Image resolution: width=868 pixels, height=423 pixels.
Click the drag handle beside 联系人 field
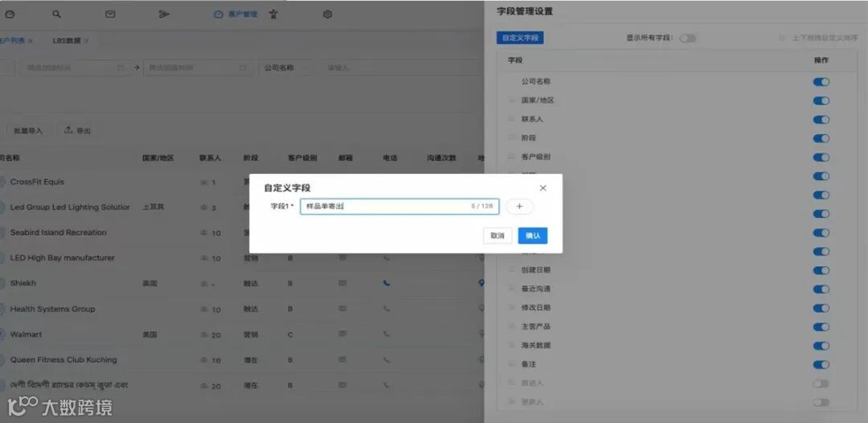tap(511, 119)
